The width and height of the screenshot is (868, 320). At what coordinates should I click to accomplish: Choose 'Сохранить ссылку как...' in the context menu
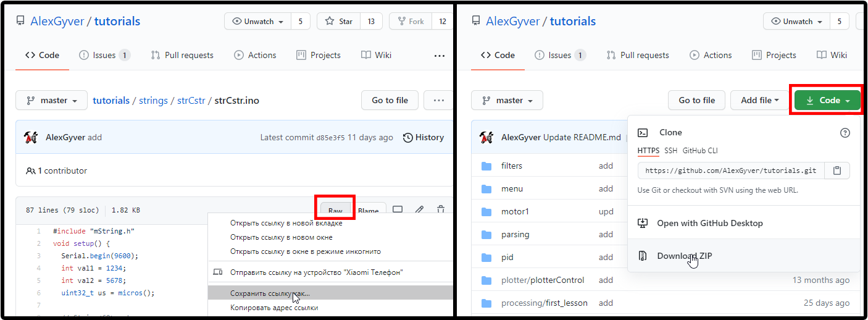coord(330,293)
